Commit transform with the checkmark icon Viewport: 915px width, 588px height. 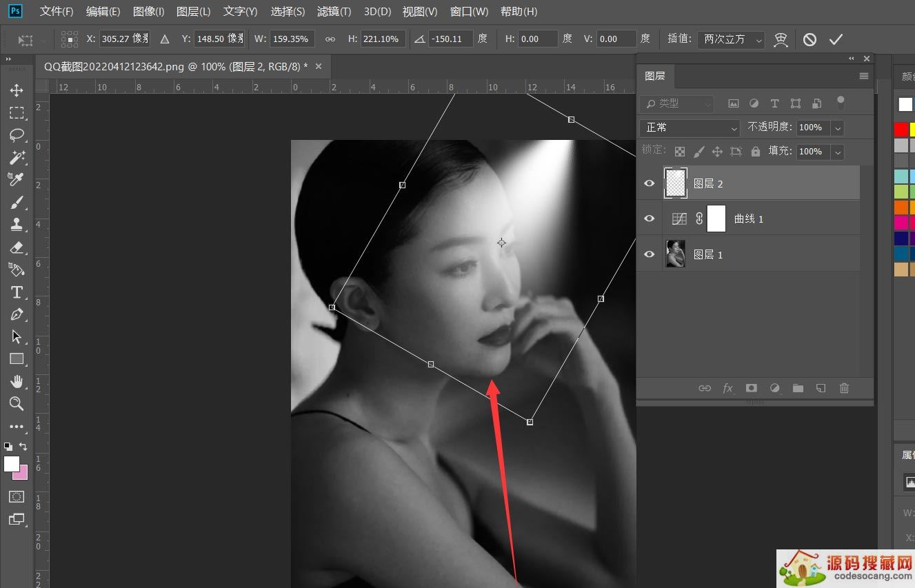836,39
